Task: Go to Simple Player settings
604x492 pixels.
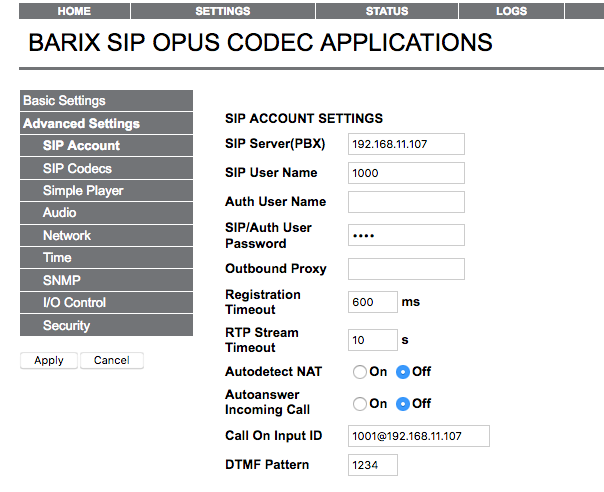Action: point(106,190)
